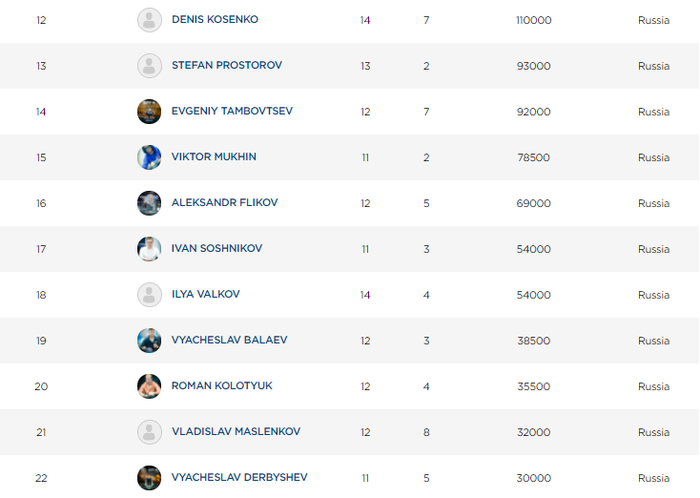700x498 pixels.
Task: Click Denis Kosenko's placeholder avatar icon
Action: [x=149, y=20]
